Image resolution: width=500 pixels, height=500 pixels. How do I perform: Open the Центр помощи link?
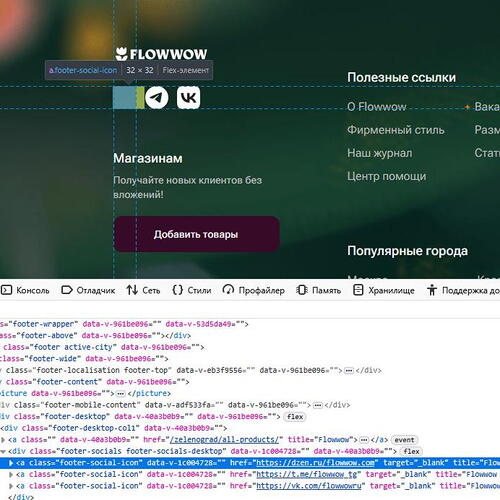(387, 176)
